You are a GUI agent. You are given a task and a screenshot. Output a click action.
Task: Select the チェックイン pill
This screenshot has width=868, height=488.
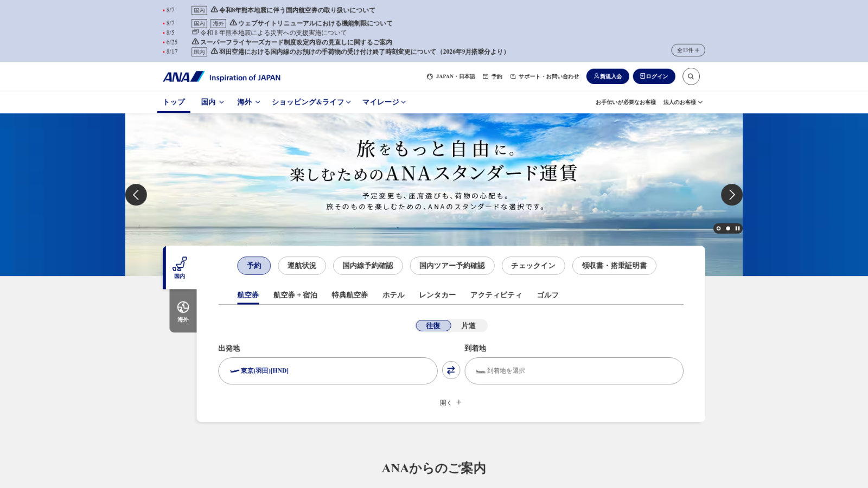pyautogui.click(x=533, y=266)
